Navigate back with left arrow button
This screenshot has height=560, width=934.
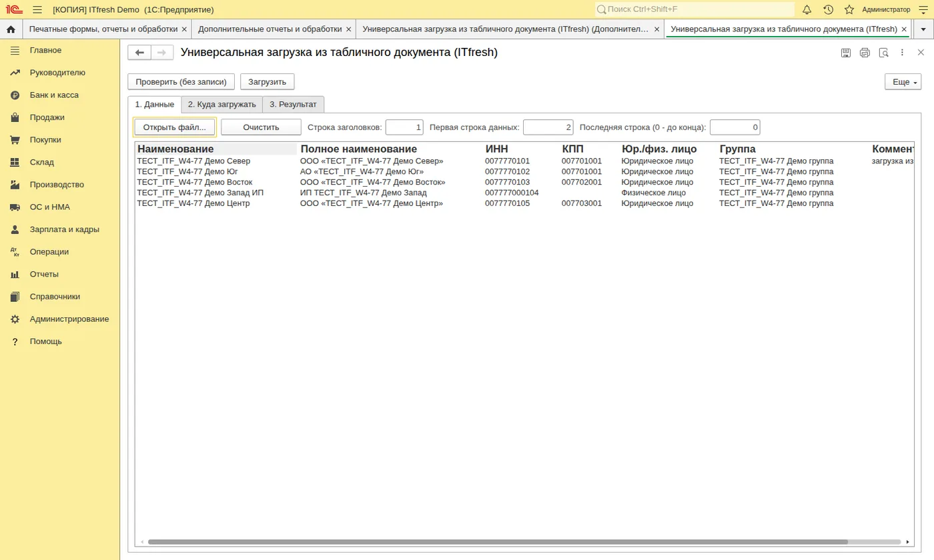click(x=139, y=53)
